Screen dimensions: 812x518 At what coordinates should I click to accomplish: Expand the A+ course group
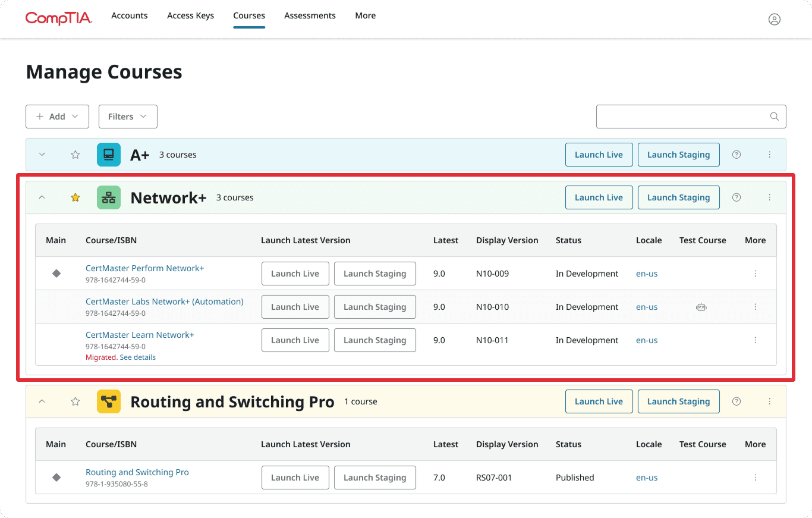(x=42, y=155)
